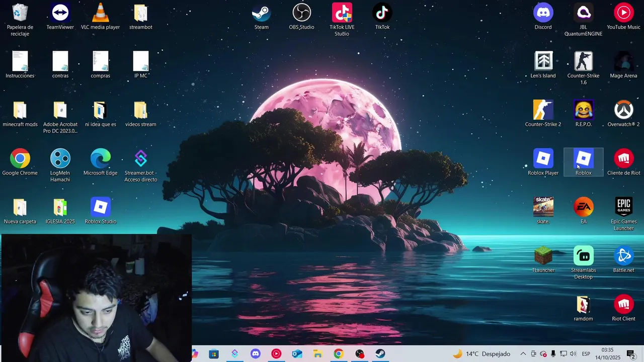Select Adobe Acrobat Pro DC folder
Viewport: 644px width, 362px height.
pos(60,117)
